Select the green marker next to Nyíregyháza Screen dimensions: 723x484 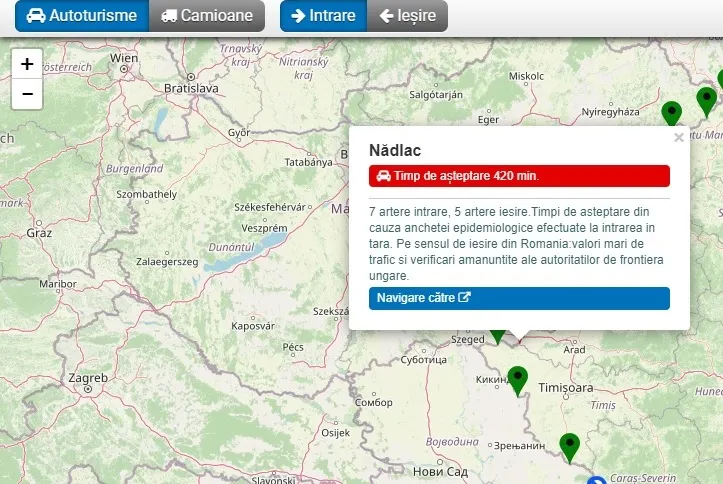coord(672,113)
